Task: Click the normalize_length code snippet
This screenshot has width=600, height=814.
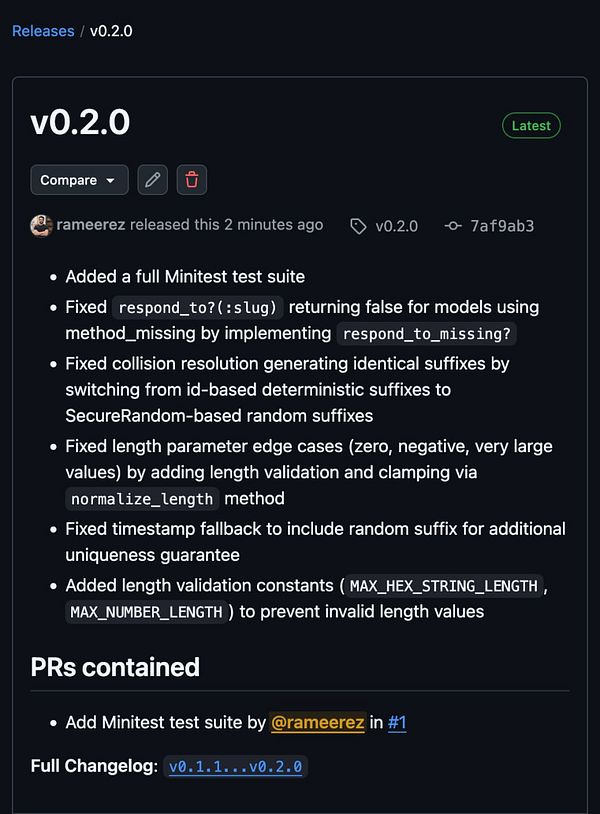Action: (x=142, y=499)
